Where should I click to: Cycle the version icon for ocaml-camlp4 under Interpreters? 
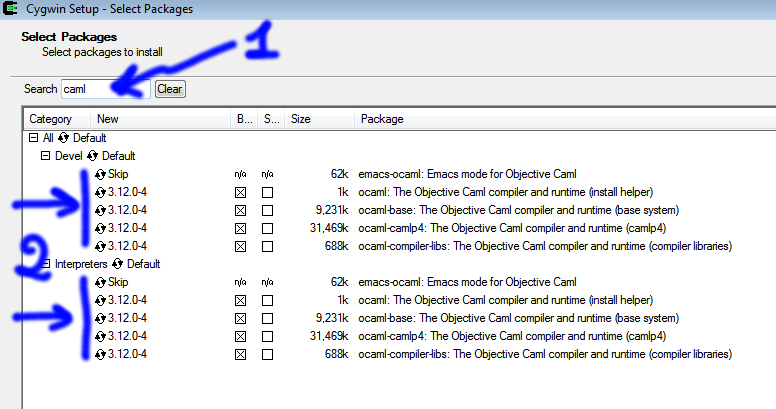pyautogui.click(x=100, y=336)
